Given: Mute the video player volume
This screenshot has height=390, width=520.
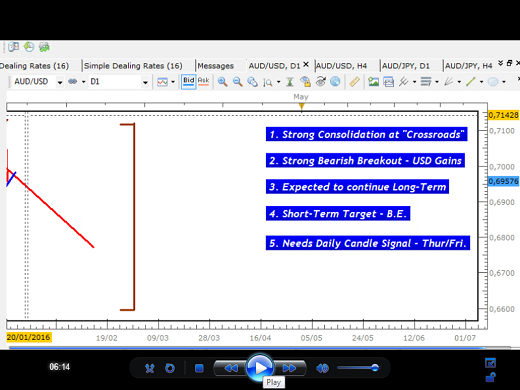Looking at the screenshot, I should coord(322,368).
